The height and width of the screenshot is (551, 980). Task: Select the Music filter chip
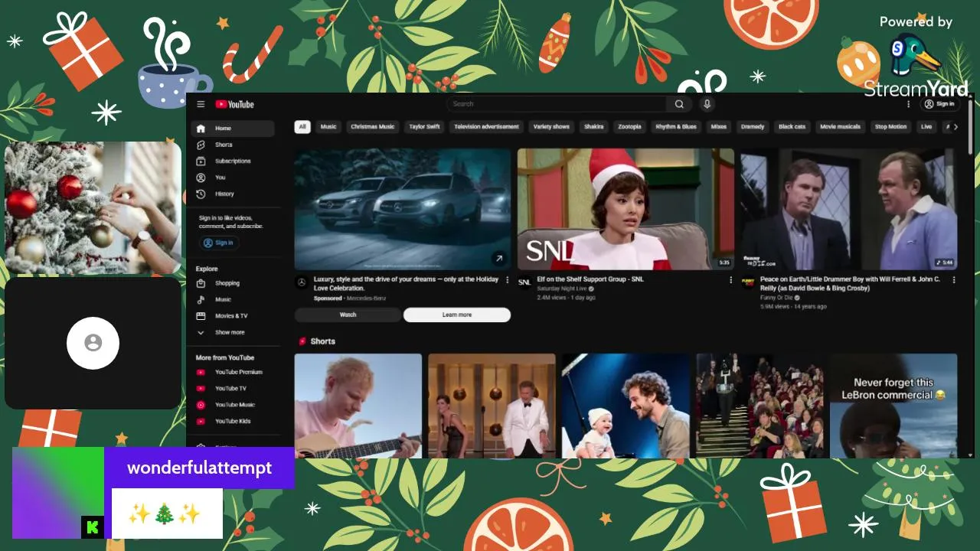click(328, 126)
